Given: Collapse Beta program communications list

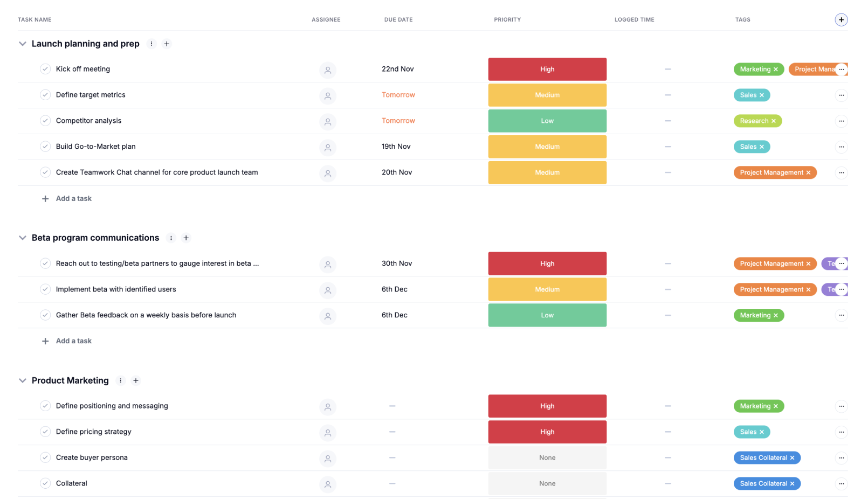Looking at the screenshot, I should tap(23, 238).
